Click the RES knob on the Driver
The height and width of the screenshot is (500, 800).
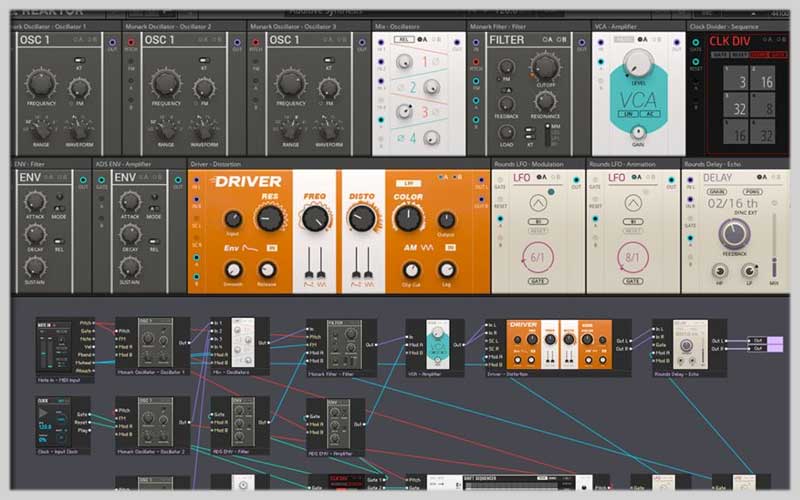(x=270, y=218)
